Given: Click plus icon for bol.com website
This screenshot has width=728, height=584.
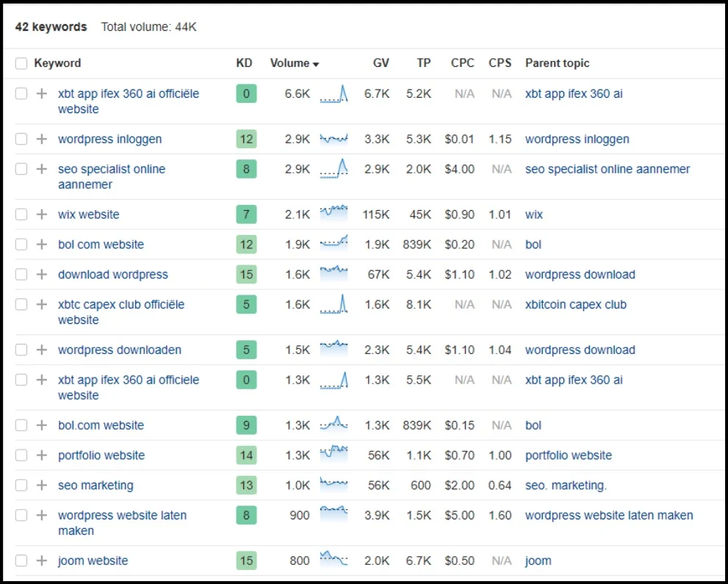Looking at the screenshot, I should point(42,425).
